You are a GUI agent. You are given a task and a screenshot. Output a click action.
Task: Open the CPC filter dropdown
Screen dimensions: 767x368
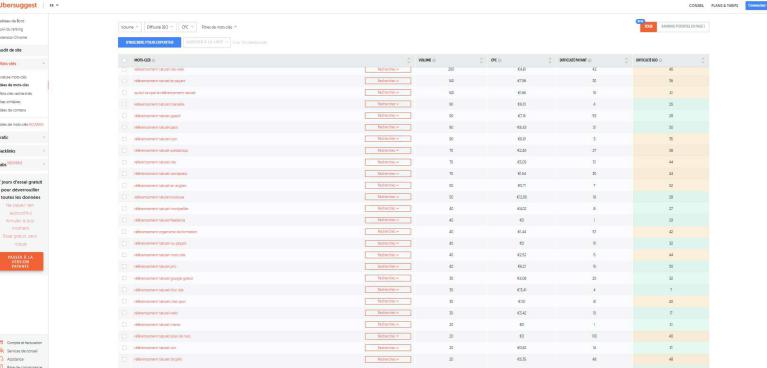coord(188,27)
